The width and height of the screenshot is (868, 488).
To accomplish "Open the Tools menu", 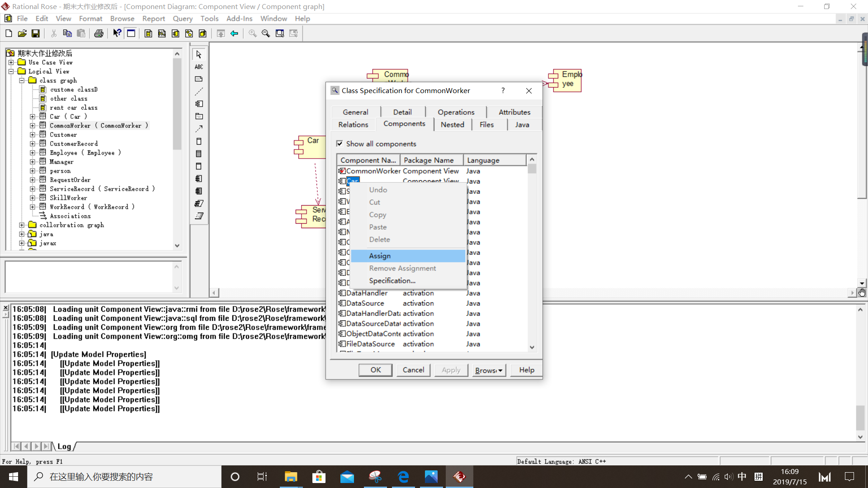I will pyautogui.click(x=209, y=19).
